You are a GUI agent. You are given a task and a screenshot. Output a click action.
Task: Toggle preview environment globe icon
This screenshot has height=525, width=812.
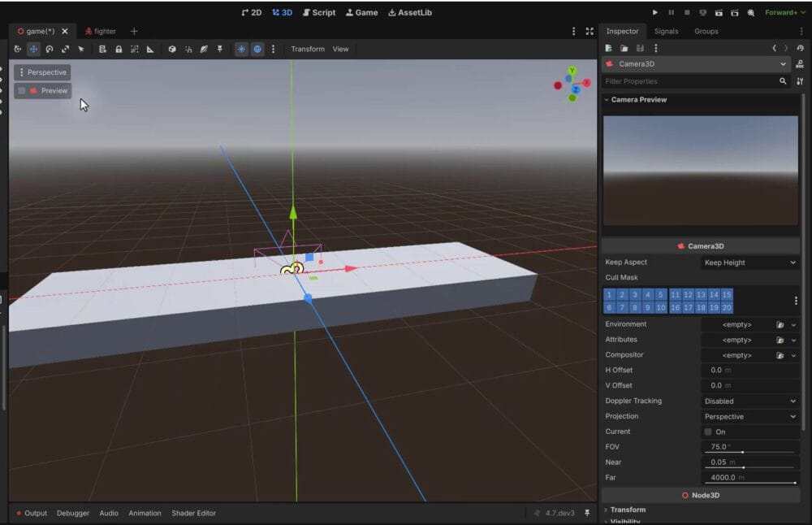[x=257, y=50]
